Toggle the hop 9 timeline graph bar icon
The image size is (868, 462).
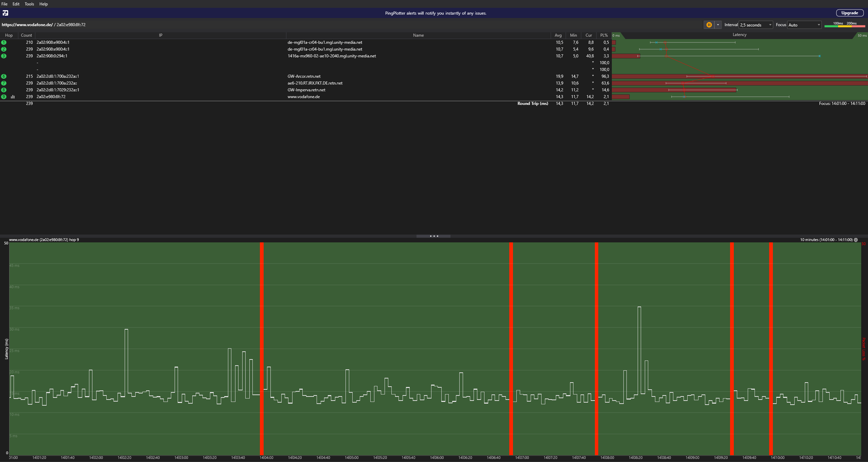[x=13, y=97]
